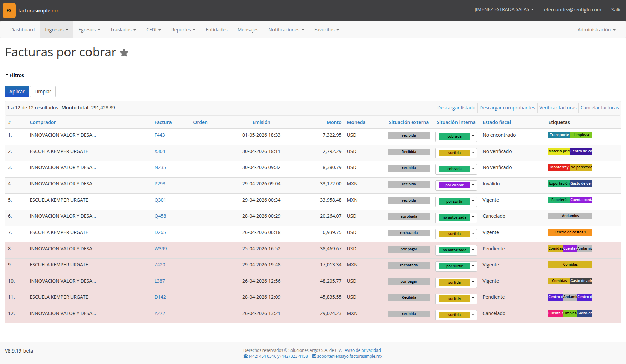
Task: Click the favorite star next to Facturas por cobrar
Action: [124, 53]
